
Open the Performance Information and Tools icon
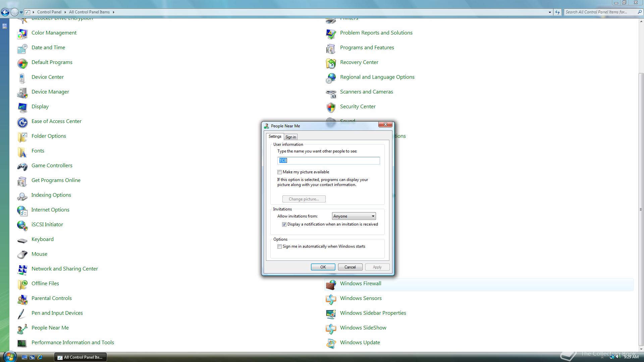(22, 343)
